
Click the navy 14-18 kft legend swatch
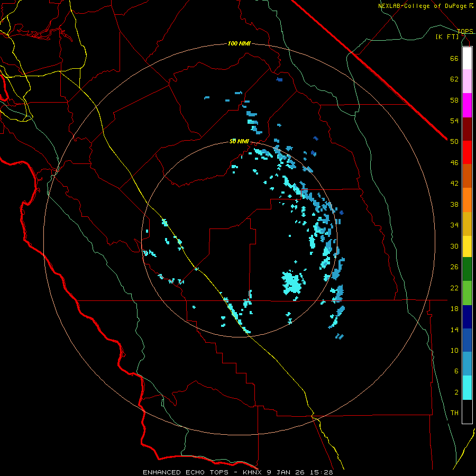point(467,317)
